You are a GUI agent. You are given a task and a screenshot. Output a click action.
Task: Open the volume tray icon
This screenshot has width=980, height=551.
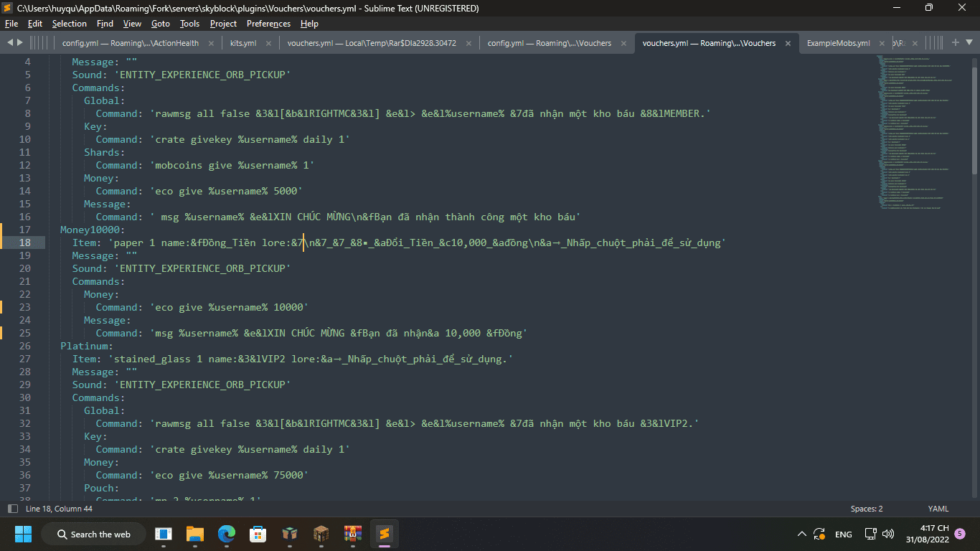[x=888, y=534]
